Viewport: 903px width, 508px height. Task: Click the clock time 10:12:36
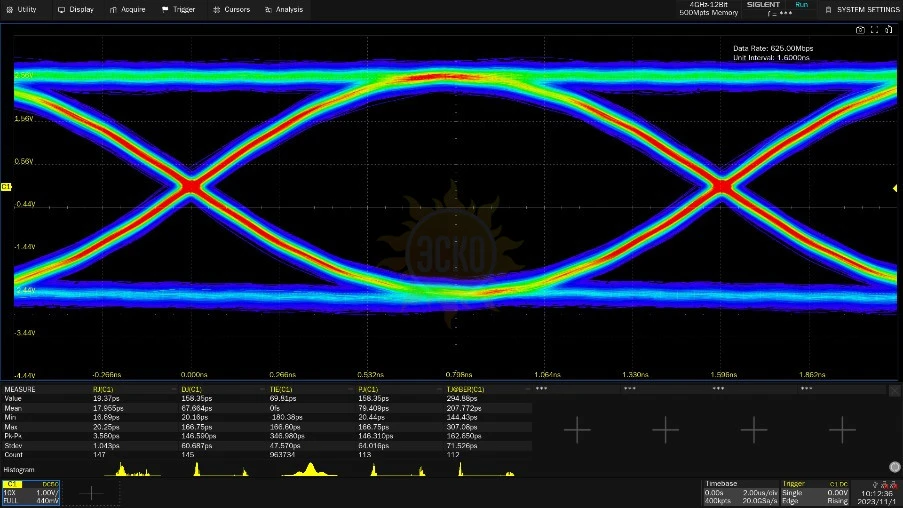coord(877,494)
